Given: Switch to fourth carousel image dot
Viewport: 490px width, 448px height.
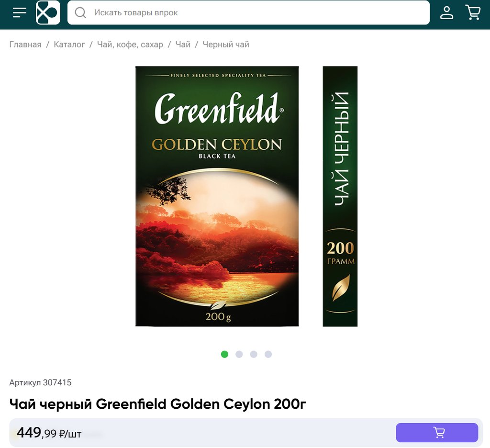Looking at the screenshot, I should click(268, 354).
